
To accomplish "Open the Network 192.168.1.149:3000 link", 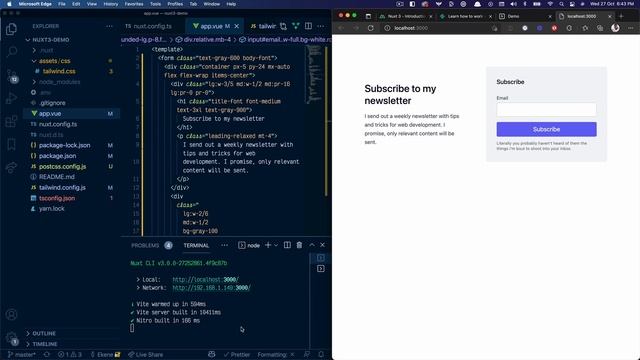I will pos(211,288).
